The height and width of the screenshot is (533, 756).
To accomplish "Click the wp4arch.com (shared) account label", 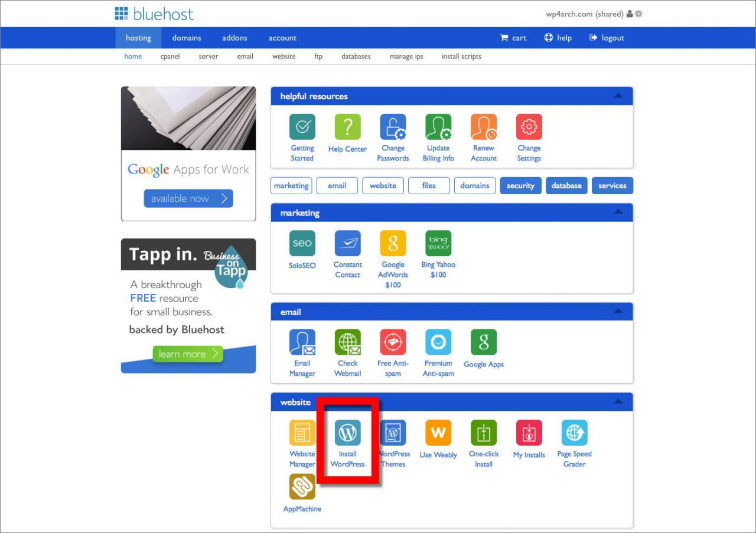I will (584, 14).
